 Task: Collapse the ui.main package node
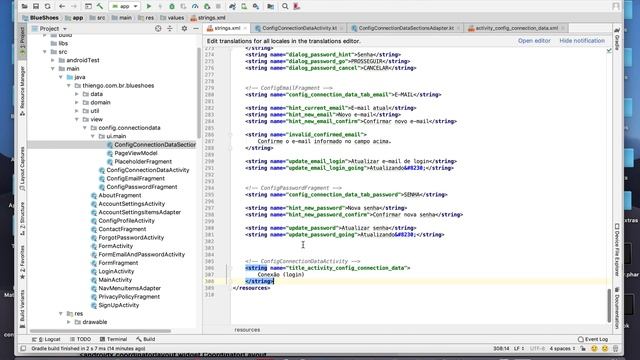pyautogui.click(x=93, y=136)
